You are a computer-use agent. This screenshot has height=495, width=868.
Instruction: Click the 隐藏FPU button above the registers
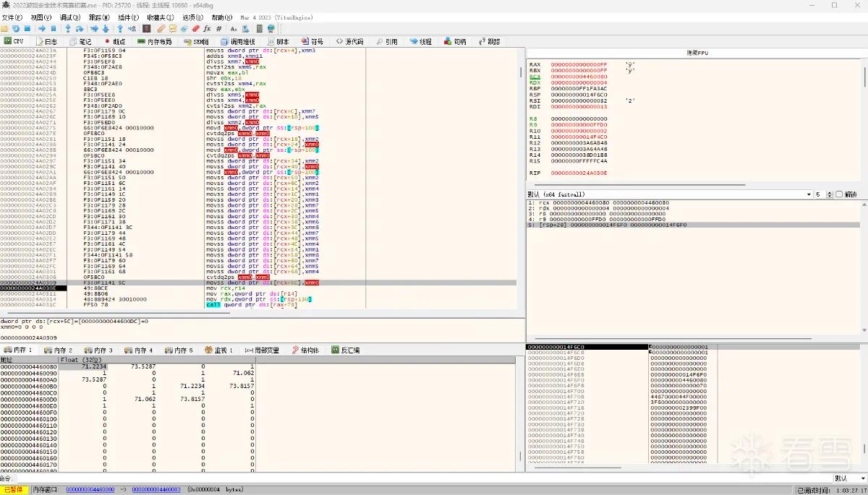pos(696,53)
